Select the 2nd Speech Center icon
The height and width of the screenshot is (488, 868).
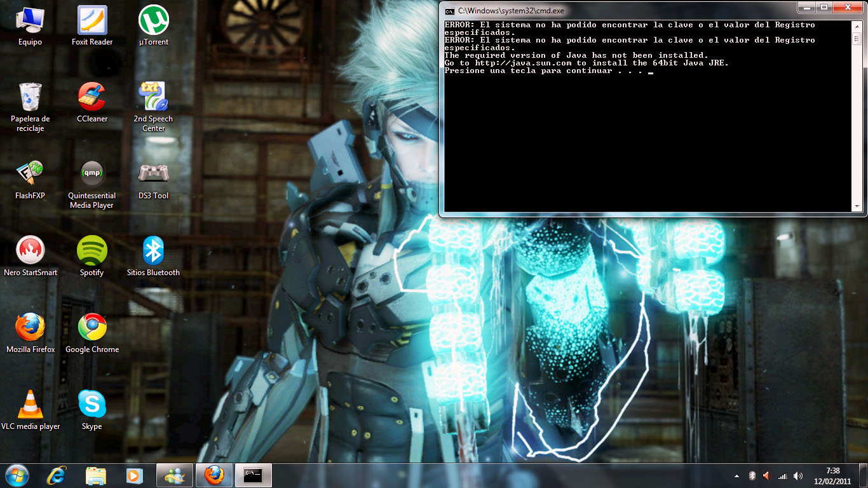[154, 107]
